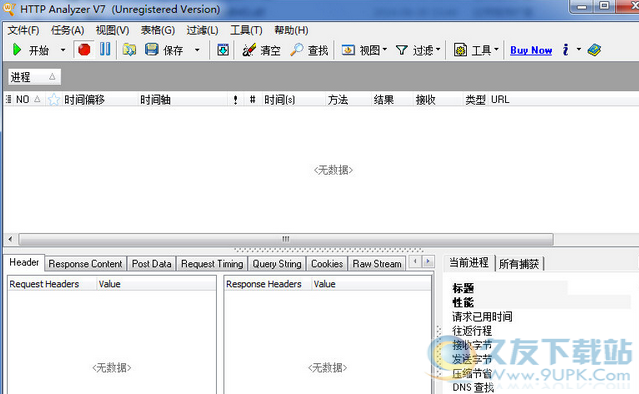Sort by the NO column header
This screenshot has height=394, width=639.
click(x=28, y=99)
